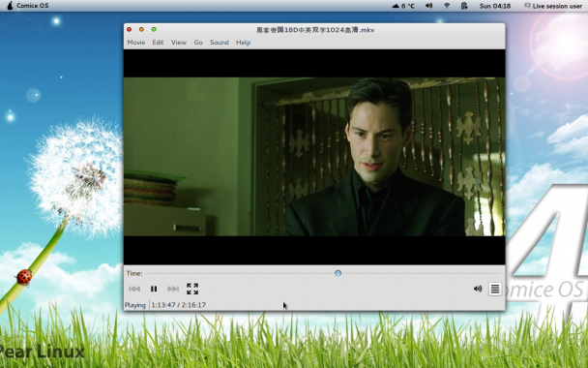This screenshot has height=368, width=588.
Task: Open the Live session user menu
Action: pyautogui.click(x=553, y=6)
